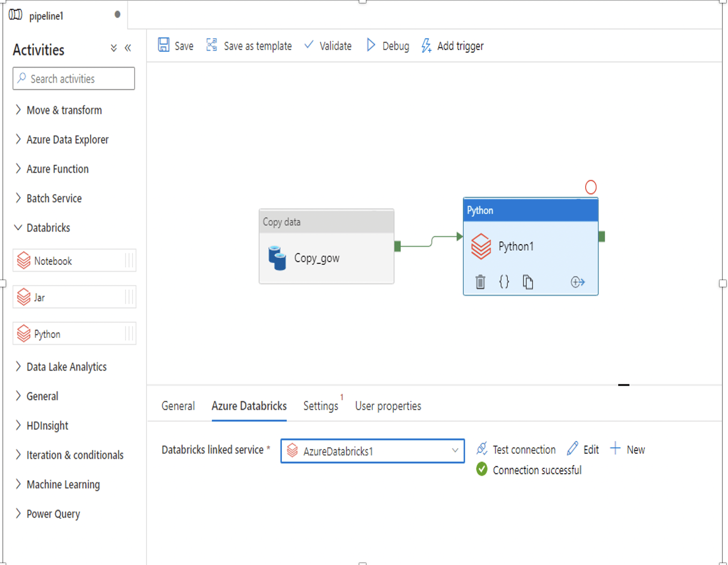728x565 pixels.
Task: Click the Validate button label
Action: [336, 46]
